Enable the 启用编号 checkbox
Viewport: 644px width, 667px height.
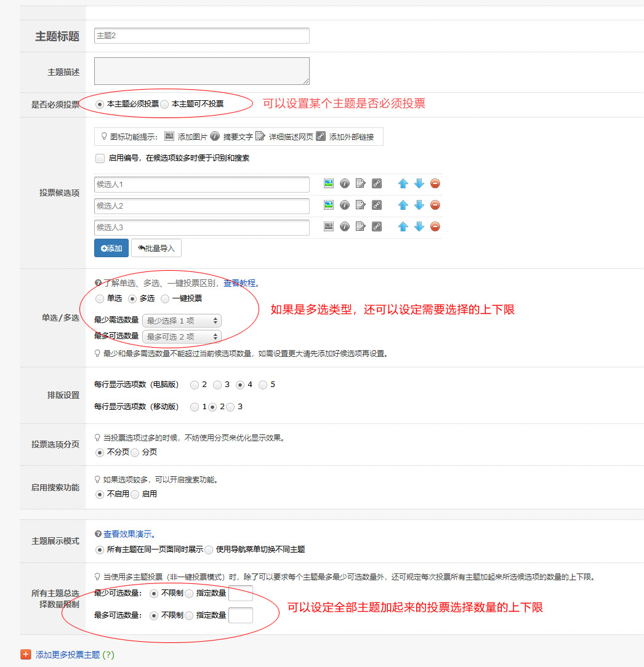point(100,158)
